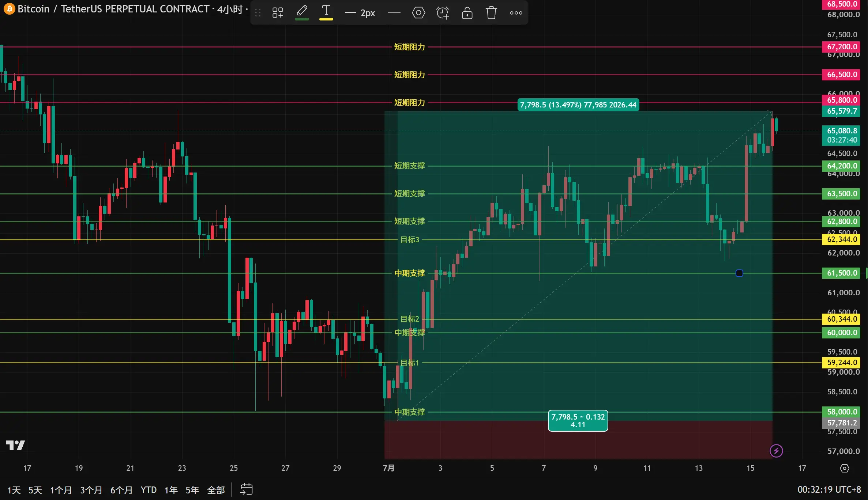Click the current price label 65,080.8

pos(842,135)
